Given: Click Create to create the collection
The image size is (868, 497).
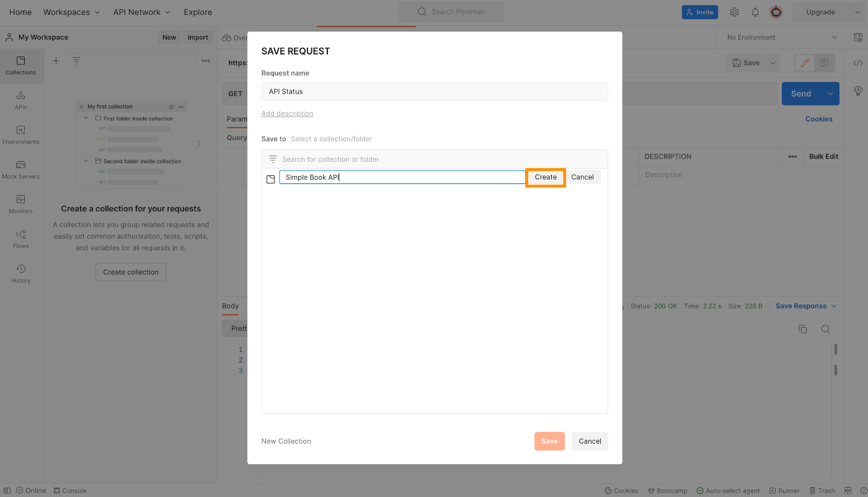Looking at the screenshot, I should coord(546,177).
